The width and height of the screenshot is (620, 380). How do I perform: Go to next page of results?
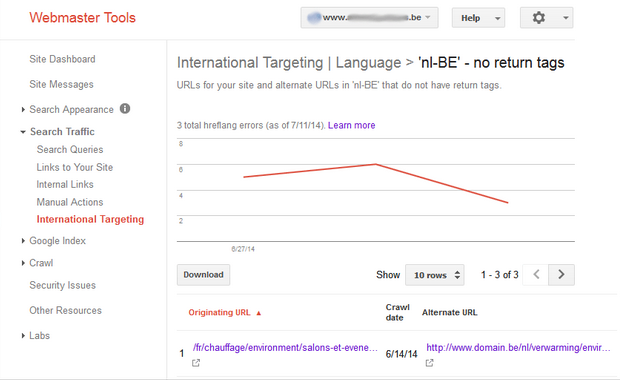click(561, 274)
